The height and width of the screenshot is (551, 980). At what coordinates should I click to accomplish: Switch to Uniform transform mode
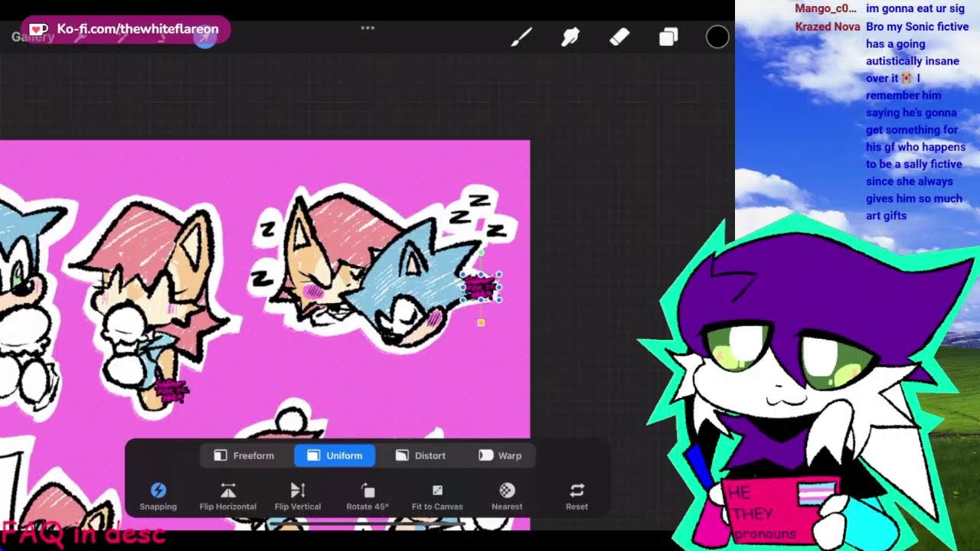pyautogui.click(x=335, y=455)
